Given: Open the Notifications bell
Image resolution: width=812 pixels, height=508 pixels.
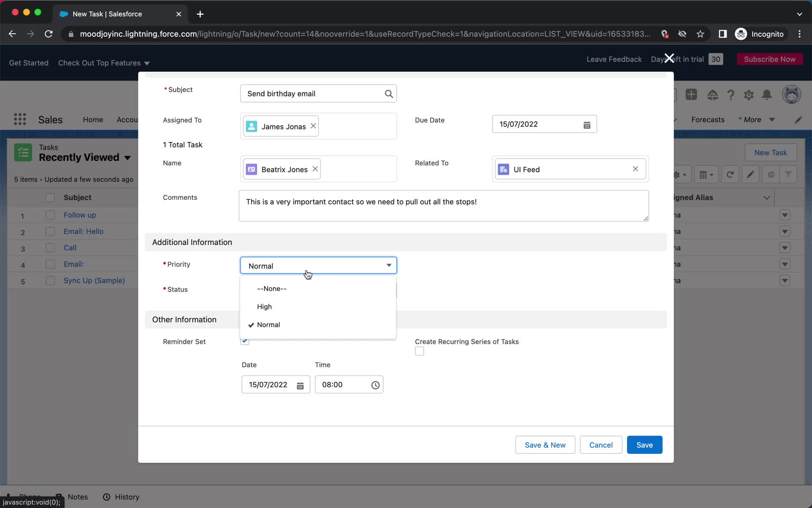Looking at the screenshot, I should tap(767, 95).
